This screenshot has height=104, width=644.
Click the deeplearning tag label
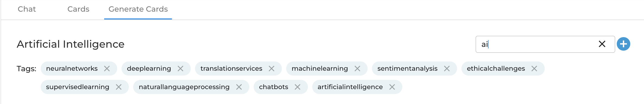click(x=149, y=69)
